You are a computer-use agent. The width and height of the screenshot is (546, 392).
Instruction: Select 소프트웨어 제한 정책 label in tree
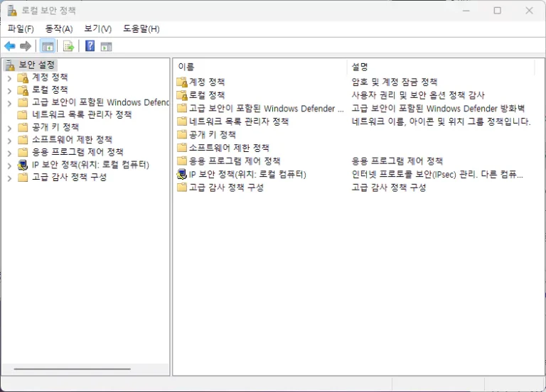coord(72,139)
